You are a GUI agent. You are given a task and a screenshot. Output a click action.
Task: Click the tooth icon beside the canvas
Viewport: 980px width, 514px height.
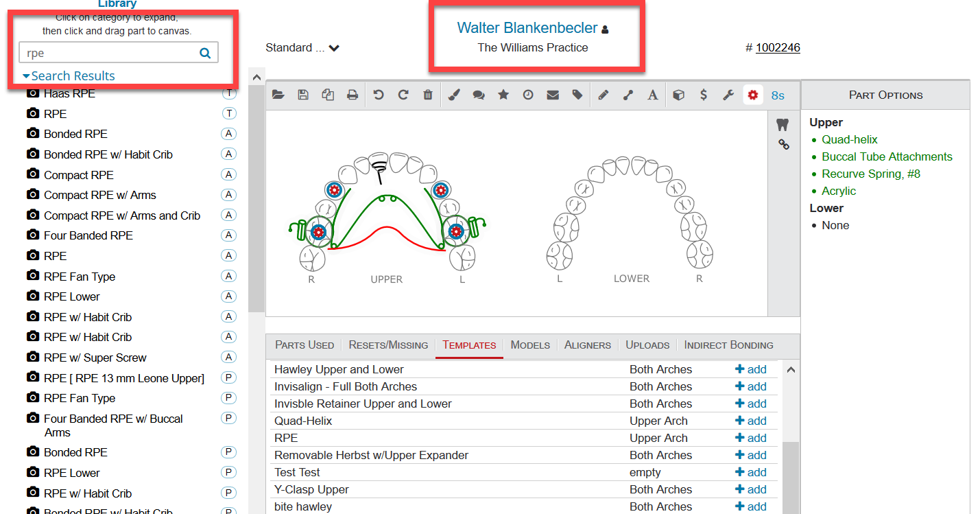[x=782, y=125]
